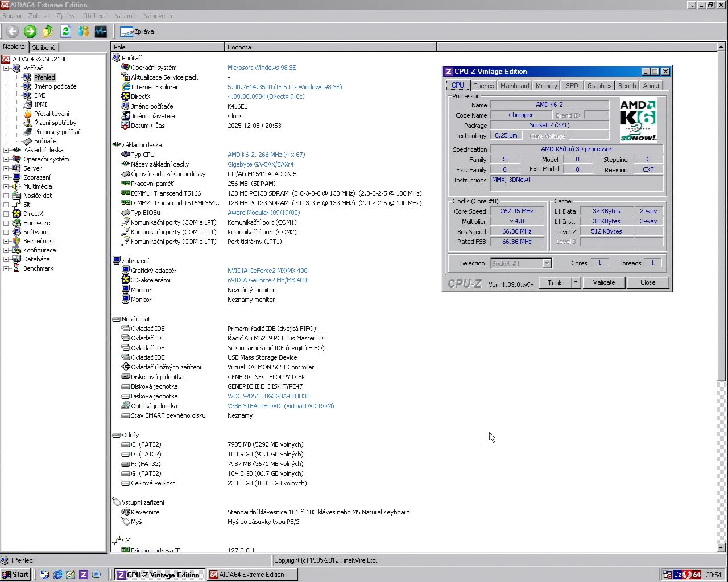This screenshot has height=582, width=728.
Task: Click the green forward arrow toolbar icon
Action: (x=30, y=31)
